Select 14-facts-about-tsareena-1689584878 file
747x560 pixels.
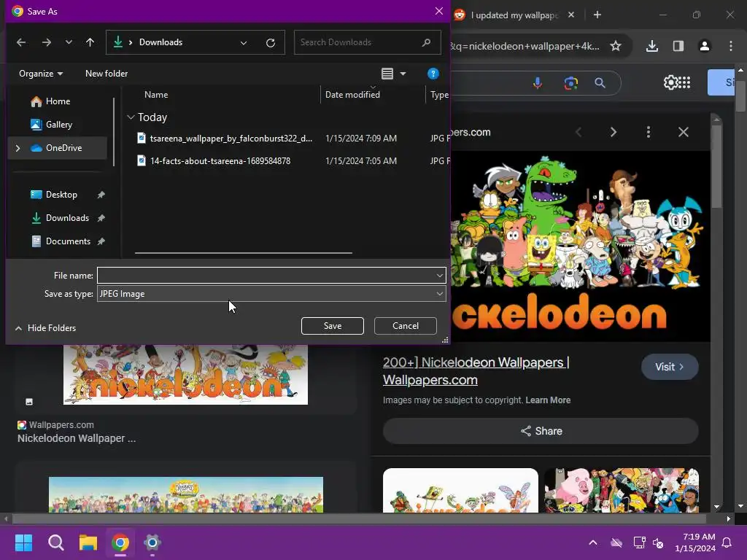point(220,161)
